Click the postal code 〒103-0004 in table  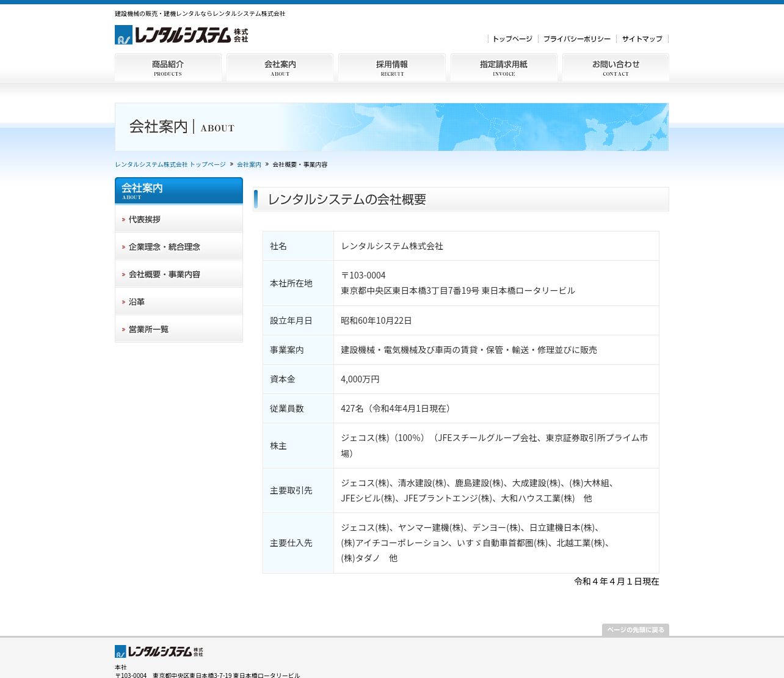(x=363, y=275)
